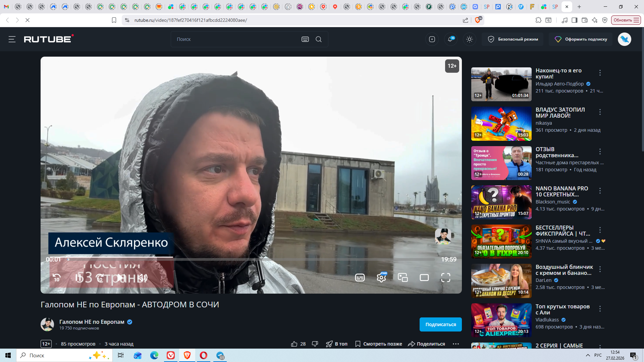
Task: Switch to theater mode
Action: point(424,278)
